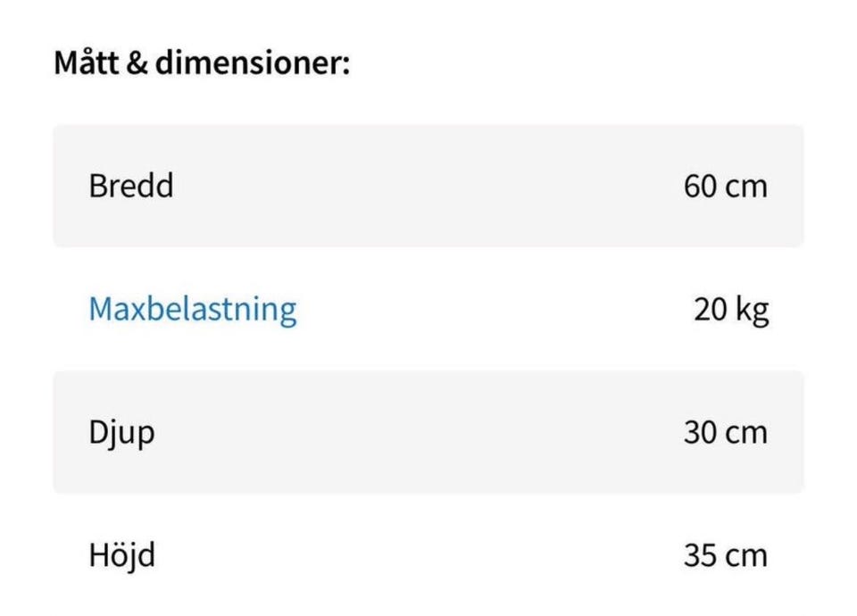Click the word 'dimensioner:' in the heading
The image size is (857, 616).
click(253, 64)
